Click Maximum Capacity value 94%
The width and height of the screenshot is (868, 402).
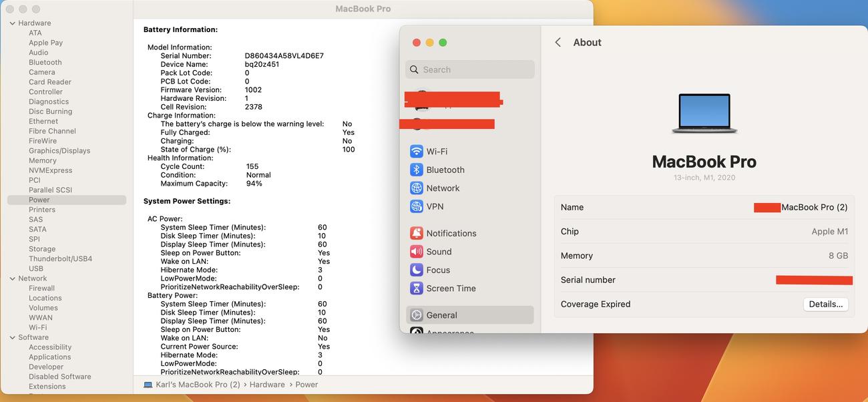(x=254, y=184)
